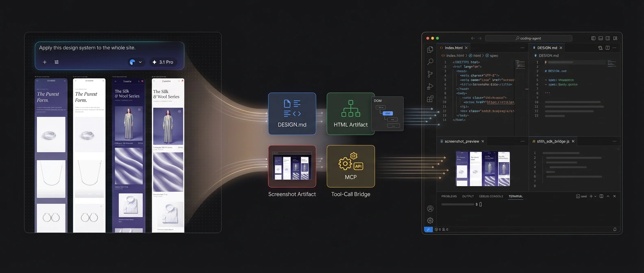Go forward with the editor title-bar right arrow
The height and width of the screenshot is (273, 644).
[x=480, y=38]
